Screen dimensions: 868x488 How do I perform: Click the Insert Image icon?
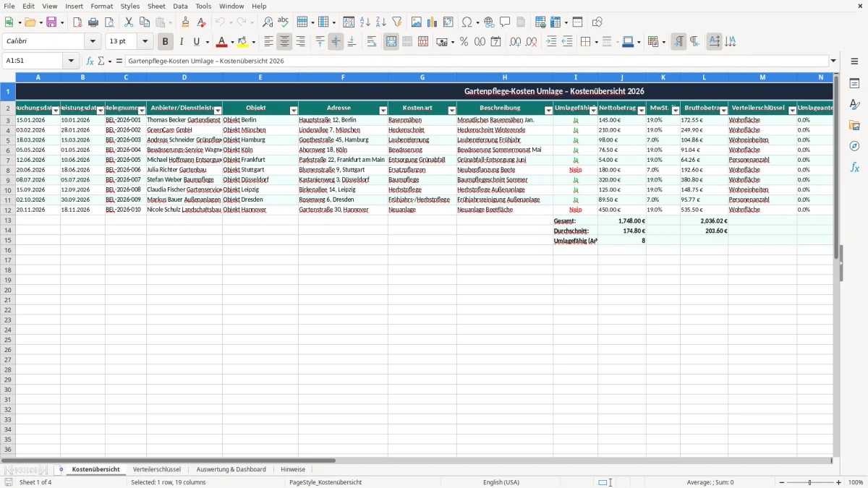(417, 22)
